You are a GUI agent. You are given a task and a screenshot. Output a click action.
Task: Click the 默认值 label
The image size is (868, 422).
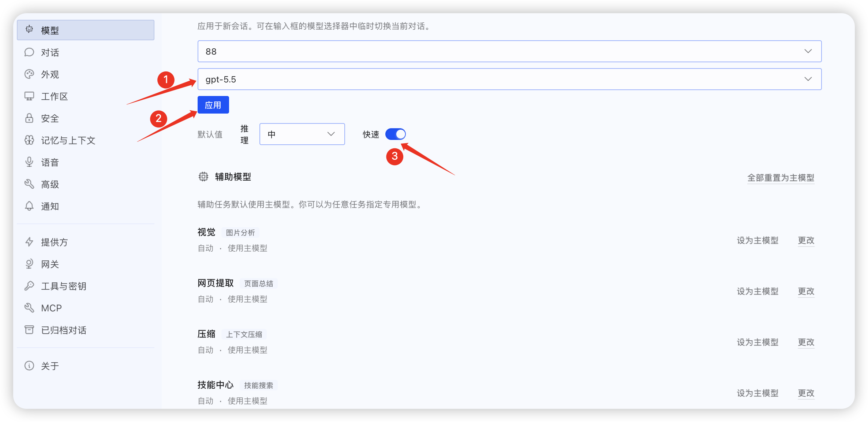[210, 134]
